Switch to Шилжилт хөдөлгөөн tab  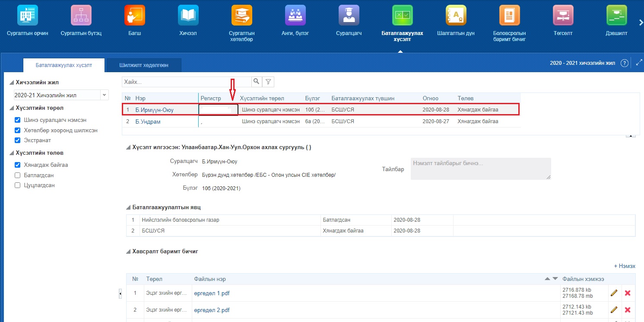(x=144, y=65)
